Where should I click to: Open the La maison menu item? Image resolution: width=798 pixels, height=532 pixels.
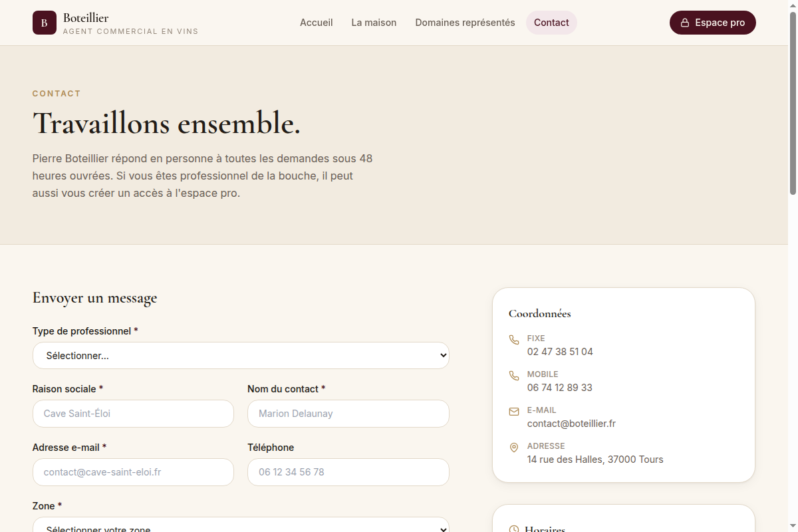pos(374,23)
